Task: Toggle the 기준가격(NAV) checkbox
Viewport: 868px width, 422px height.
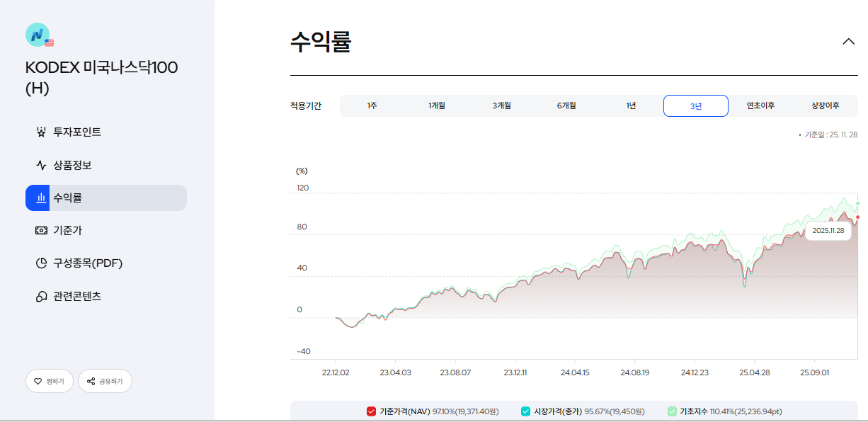Action: coord(371,411)
